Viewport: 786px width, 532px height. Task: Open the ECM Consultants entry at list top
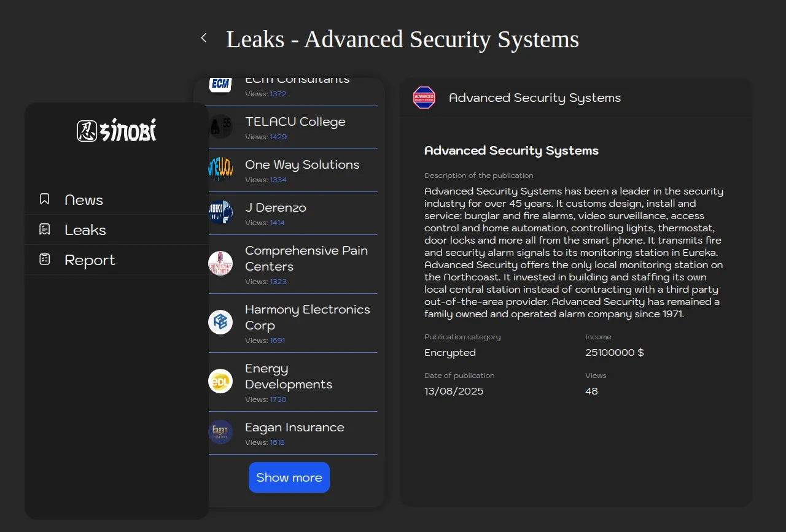coord(297,83)
